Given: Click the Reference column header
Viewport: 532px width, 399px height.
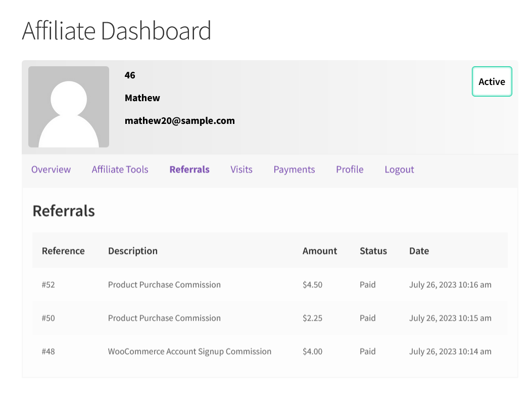Looking at the screenshot, I should (x=63, y=250).
